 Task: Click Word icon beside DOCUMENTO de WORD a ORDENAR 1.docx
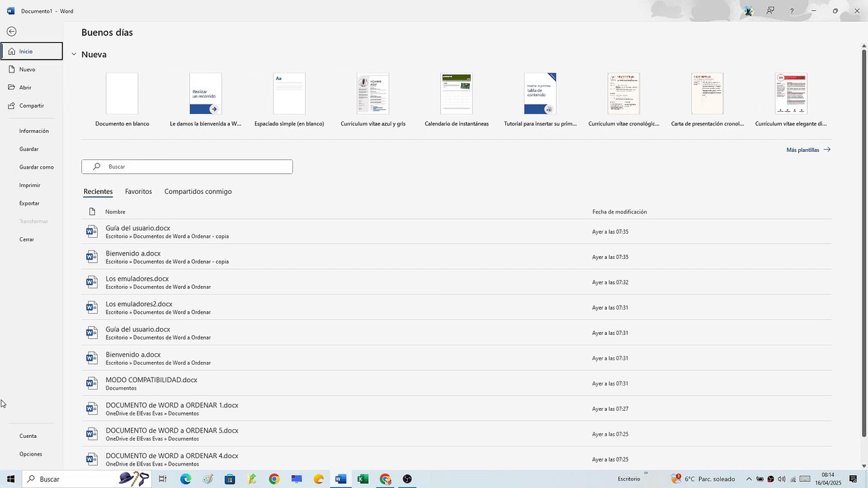92,409
